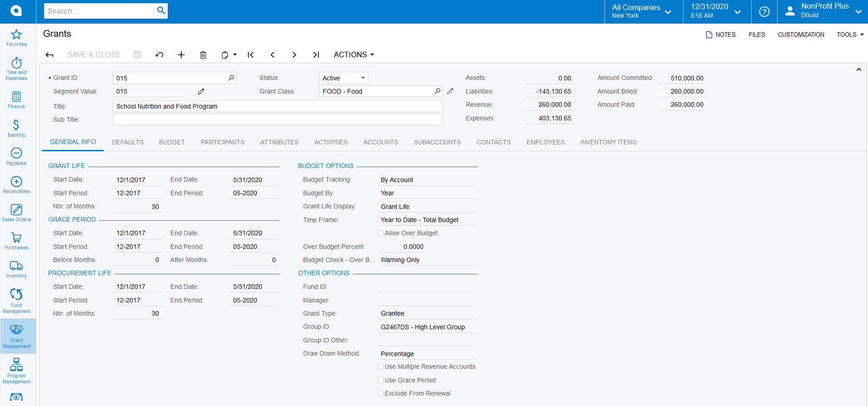
Task: Expand the TOOLS menu
Action: click(850, 35)
